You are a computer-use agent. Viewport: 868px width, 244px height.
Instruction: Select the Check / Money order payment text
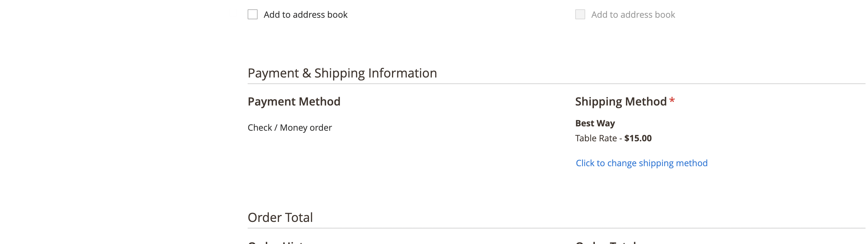coord(289,127)
